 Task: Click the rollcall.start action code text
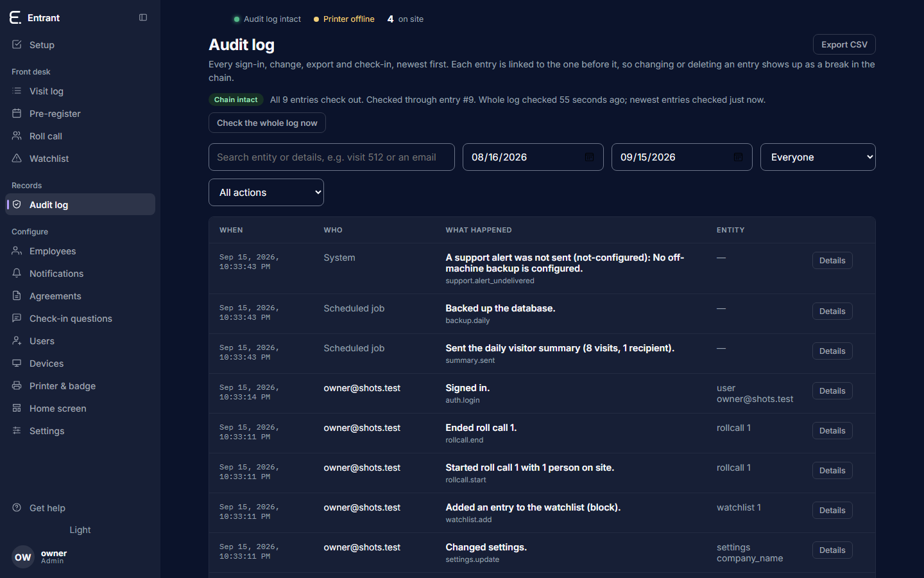pos(466,480)
